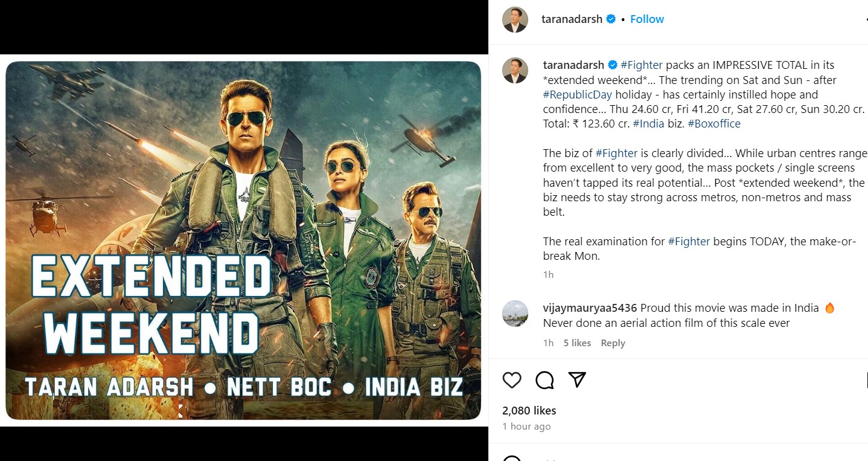This screenshot has width=868, height=461.
Task: Open #Fighter hashtag at caption start
Action: (x=641, y=65)
